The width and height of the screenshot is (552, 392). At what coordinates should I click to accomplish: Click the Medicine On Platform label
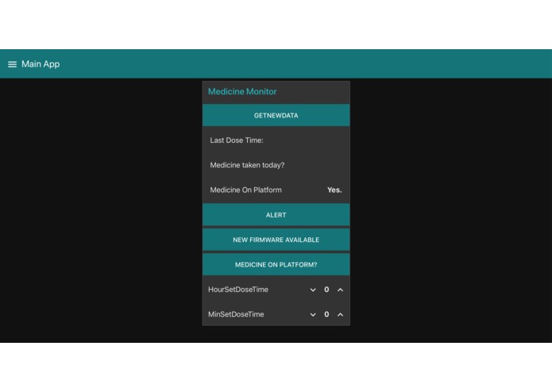click(245, 190)
